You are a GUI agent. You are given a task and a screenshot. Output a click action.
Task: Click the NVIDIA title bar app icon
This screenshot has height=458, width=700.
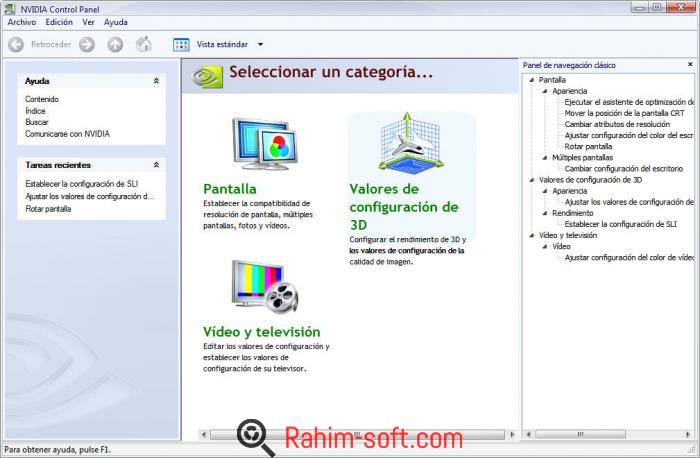[9, 8]
